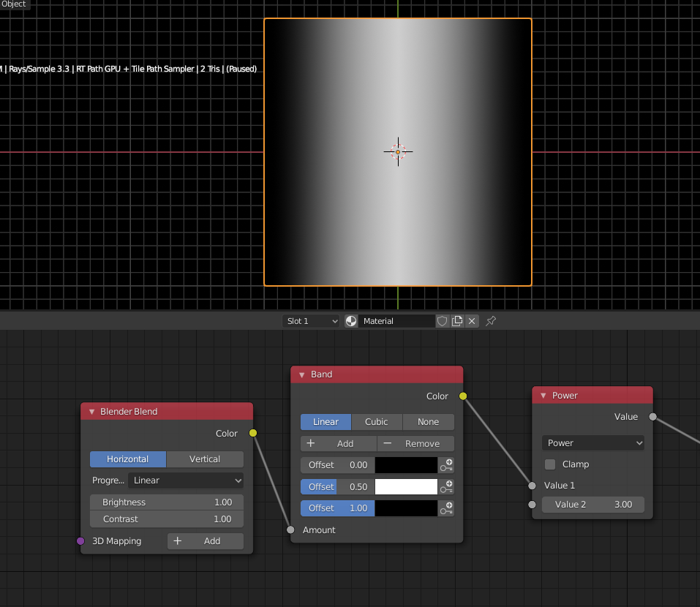This screenshot has height=607, width=700.
Task: Toggle the pin icon beside Material
Action: [x=491, y=321]
